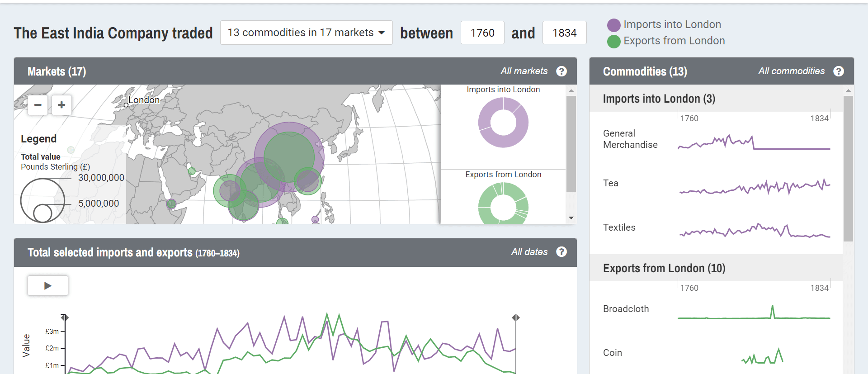Zoom in the map with plus button
This screenshot has width=868, height=374.
[x=61, y=105]
